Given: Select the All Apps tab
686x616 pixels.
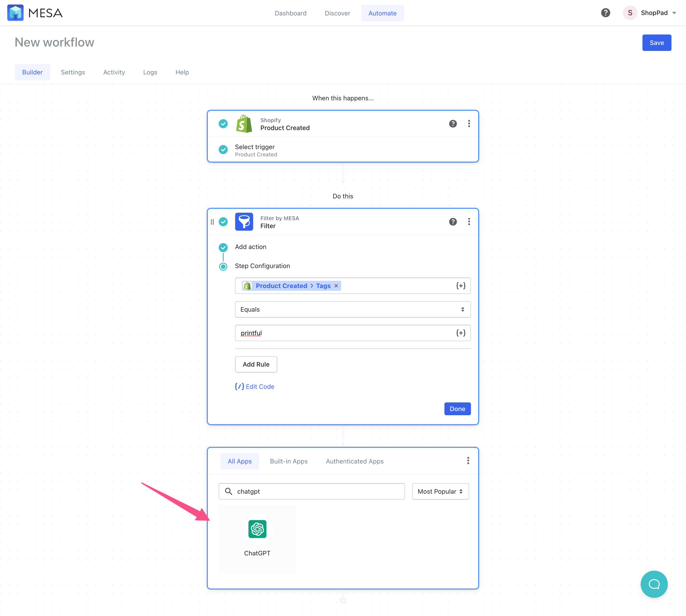Looking at the screenshot, I should (x=240, y=461).
